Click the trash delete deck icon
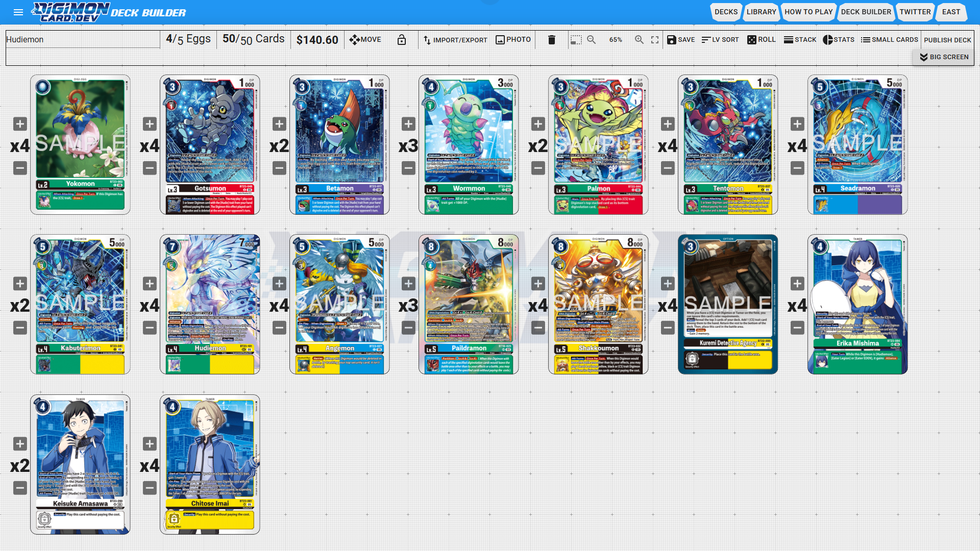The width and height of the screenshot is (980, 551). (x=551, y=40)
